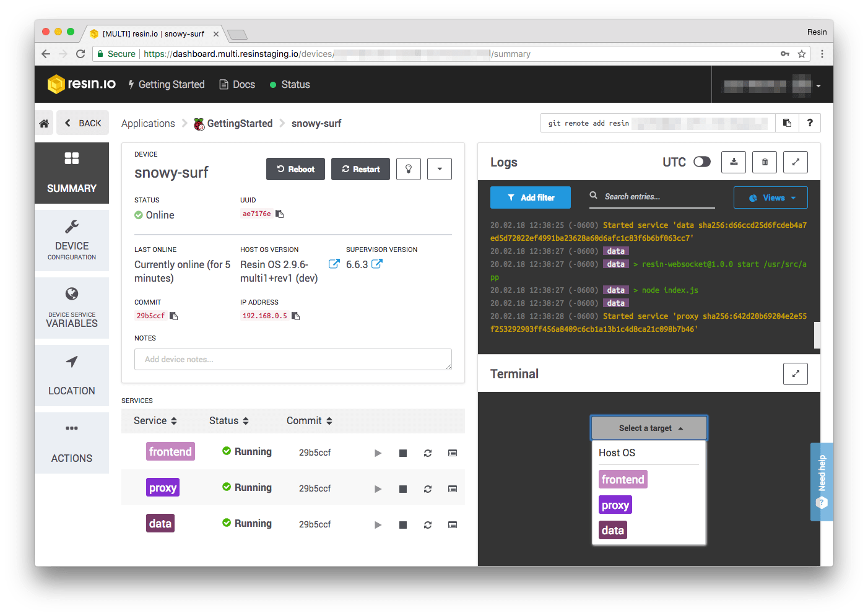Toggle the UTC timestamp switch
868x616 pixels.
pyautogui.click(x=702, y=162)
